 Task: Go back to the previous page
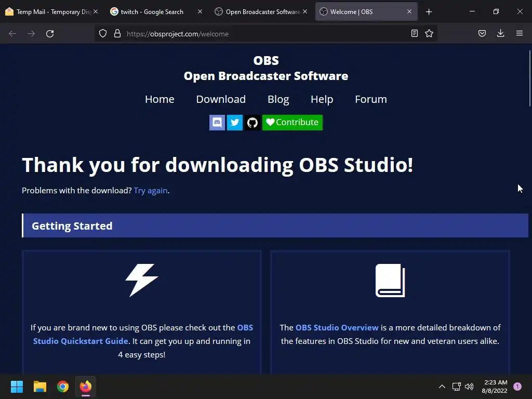point(12,34)
